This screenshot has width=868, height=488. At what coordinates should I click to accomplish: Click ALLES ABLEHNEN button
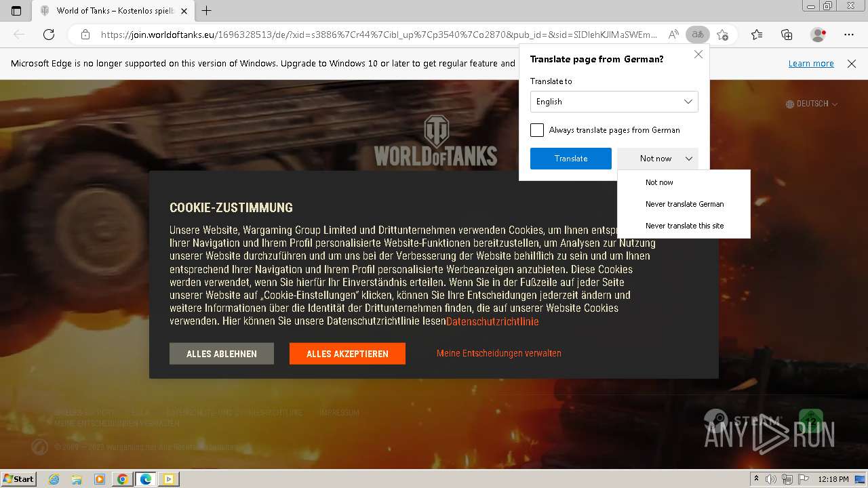pyautogui.click(x=222, y=354)
